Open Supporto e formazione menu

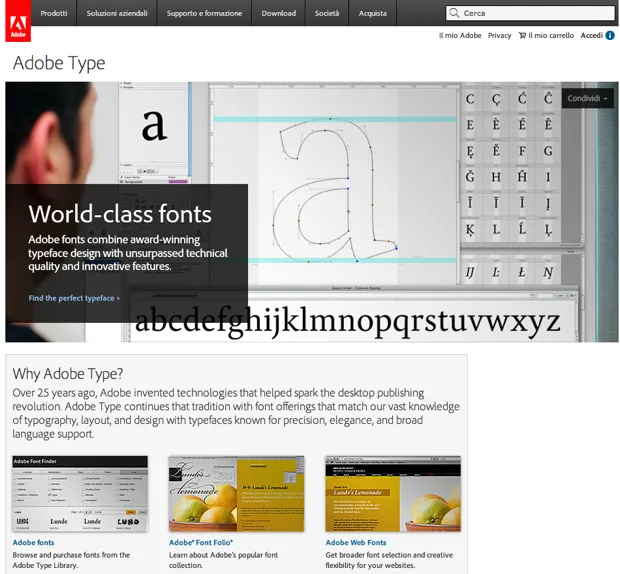point(204,13)
